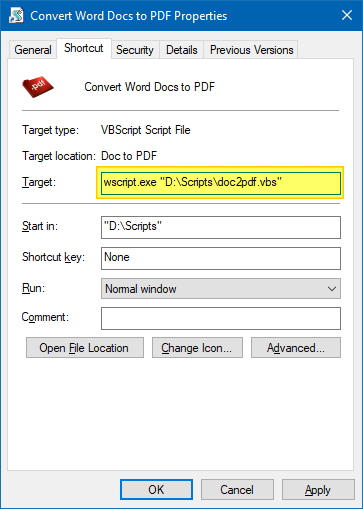
Task: Click the 'Start in:' label
Action: [x=40, y=226]
